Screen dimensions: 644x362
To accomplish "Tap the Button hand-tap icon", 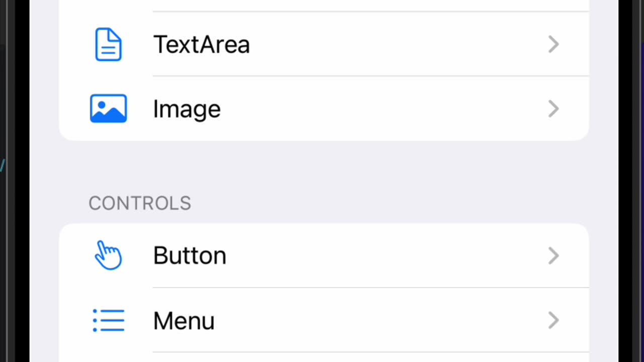I will pos(108,255).
